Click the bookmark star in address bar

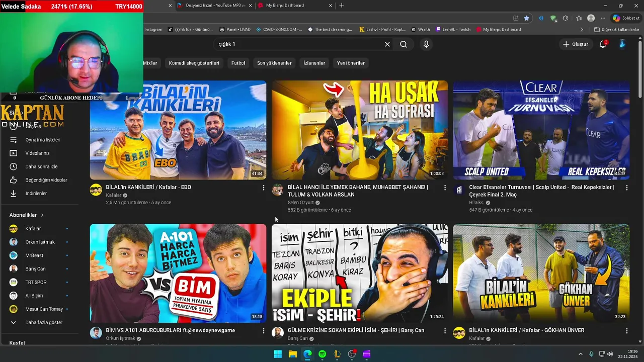[527, 18]
